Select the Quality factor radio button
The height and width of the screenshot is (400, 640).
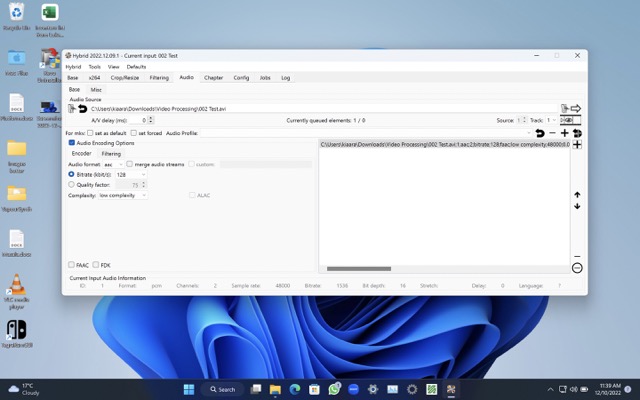(x=71, y=184)
